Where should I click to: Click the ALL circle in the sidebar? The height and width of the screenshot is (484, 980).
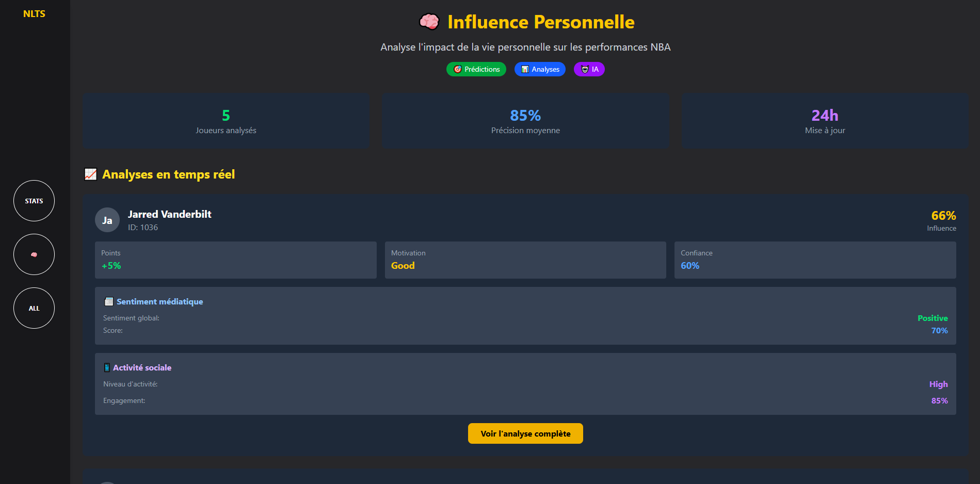pyautogui.click(x=34, y=308)
